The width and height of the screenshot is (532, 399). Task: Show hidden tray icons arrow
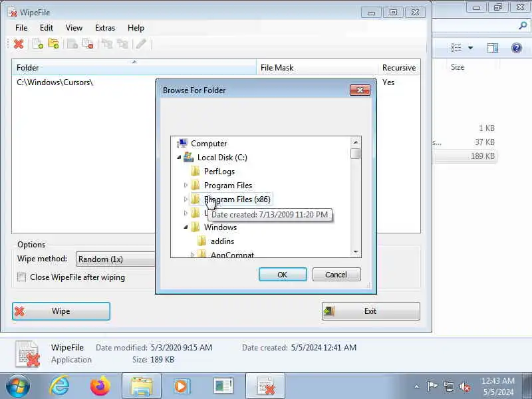[417, 386]
